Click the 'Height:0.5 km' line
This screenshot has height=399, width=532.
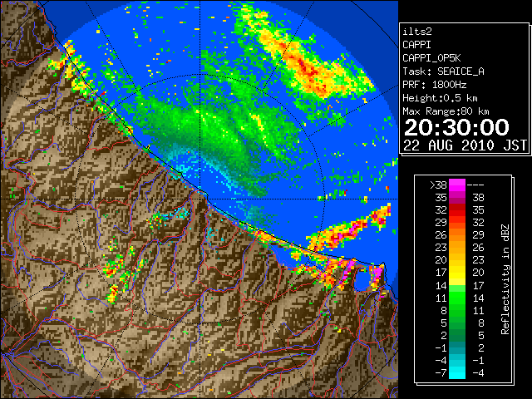click(440, 98)
